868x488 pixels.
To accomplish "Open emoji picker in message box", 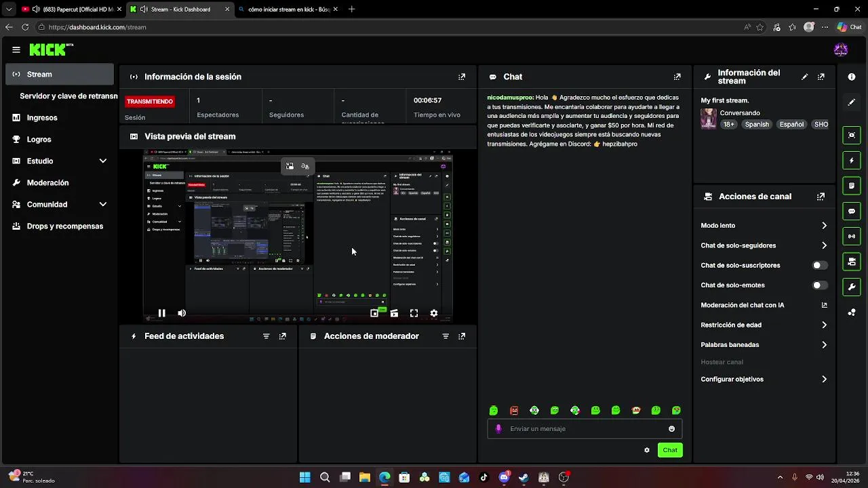I will point(672,429).
